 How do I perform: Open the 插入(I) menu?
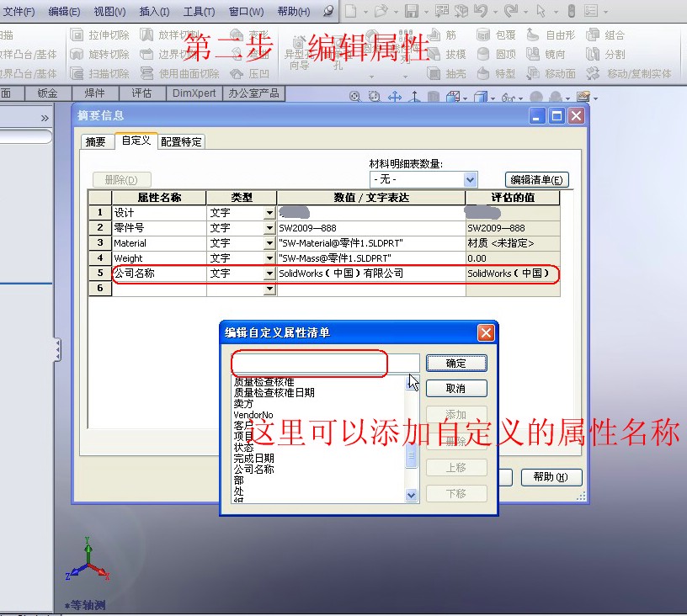click(154, 12)
